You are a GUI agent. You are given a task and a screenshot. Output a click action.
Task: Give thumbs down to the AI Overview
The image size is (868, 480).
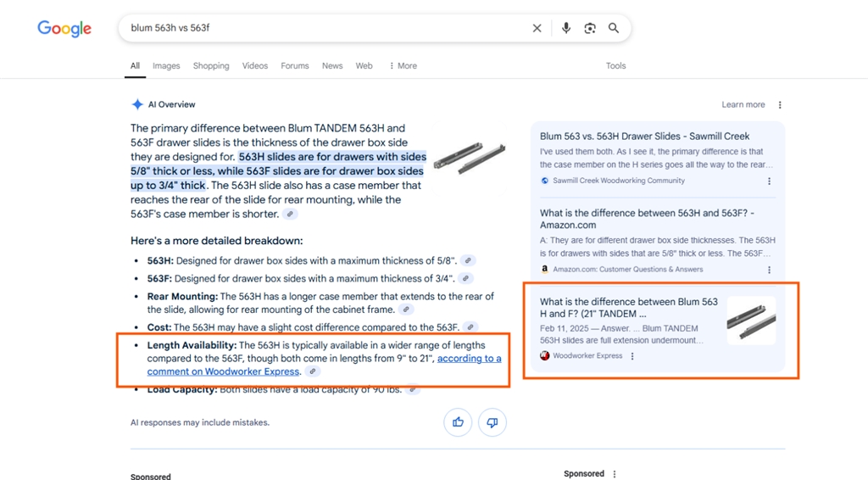click(x=492, y=422)
